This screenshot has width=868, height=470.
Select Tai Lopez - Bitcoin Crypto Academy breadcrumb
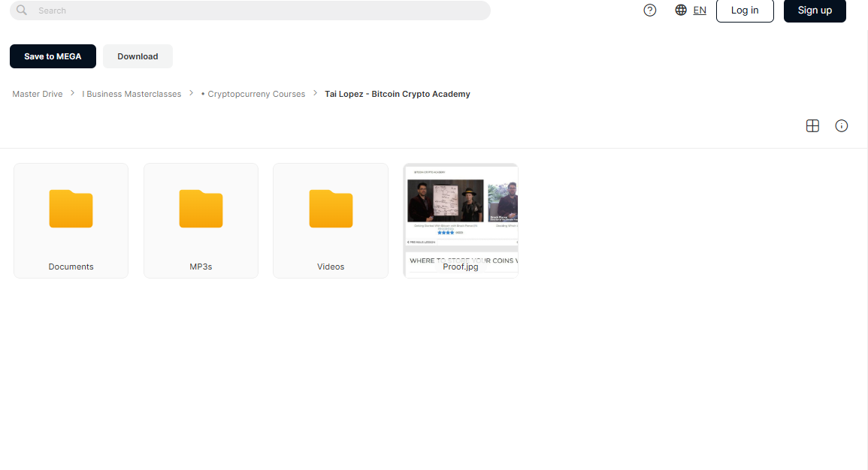398,94
